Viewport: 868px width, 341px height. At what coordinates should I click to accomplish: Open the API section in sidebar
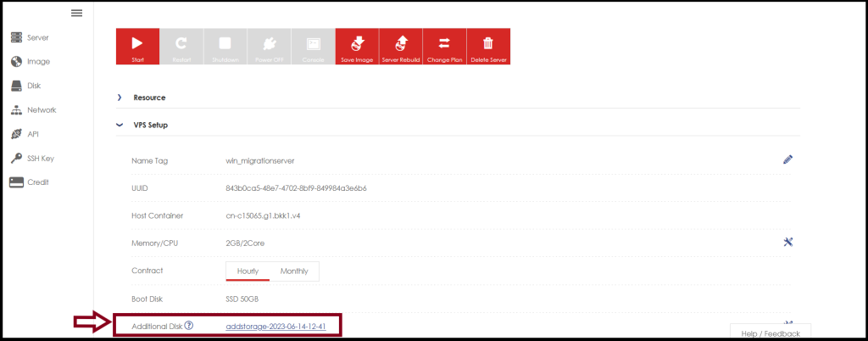tap(25, 134)
